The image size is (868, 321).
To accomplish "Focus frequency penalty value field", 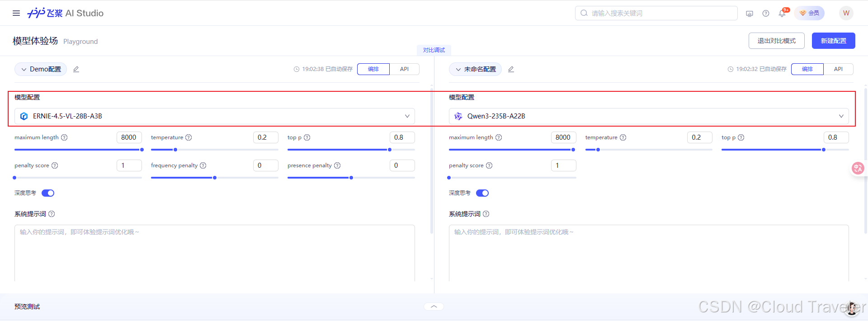I will [266, 165].
